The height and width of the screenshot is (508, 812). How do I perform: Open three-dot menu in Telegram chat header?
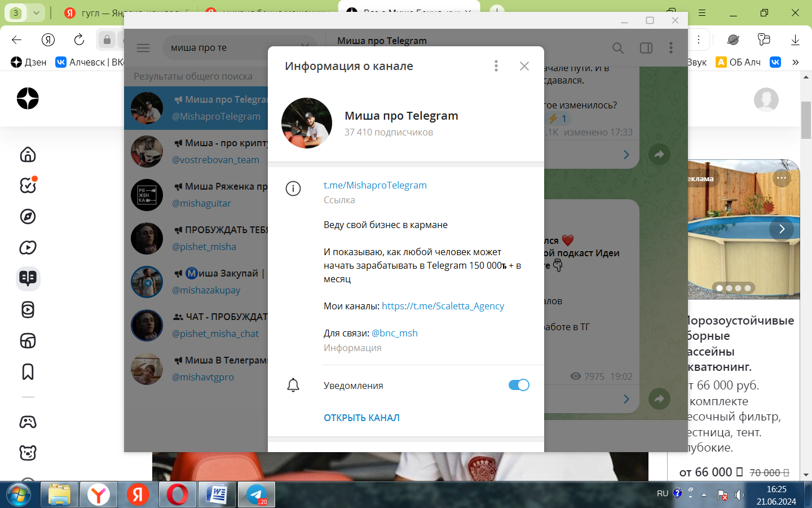671,48
